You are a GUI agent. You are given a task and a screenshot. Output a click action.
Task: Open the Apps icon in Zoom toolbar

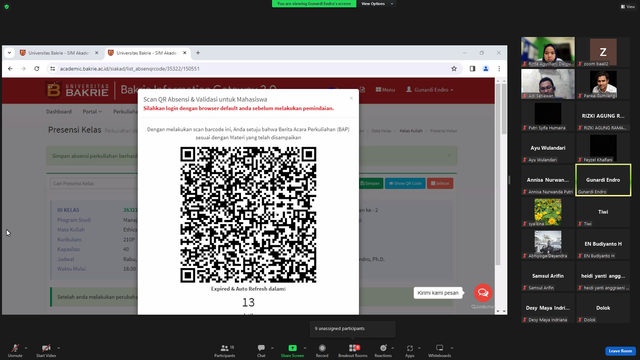[x=409, y=348]
